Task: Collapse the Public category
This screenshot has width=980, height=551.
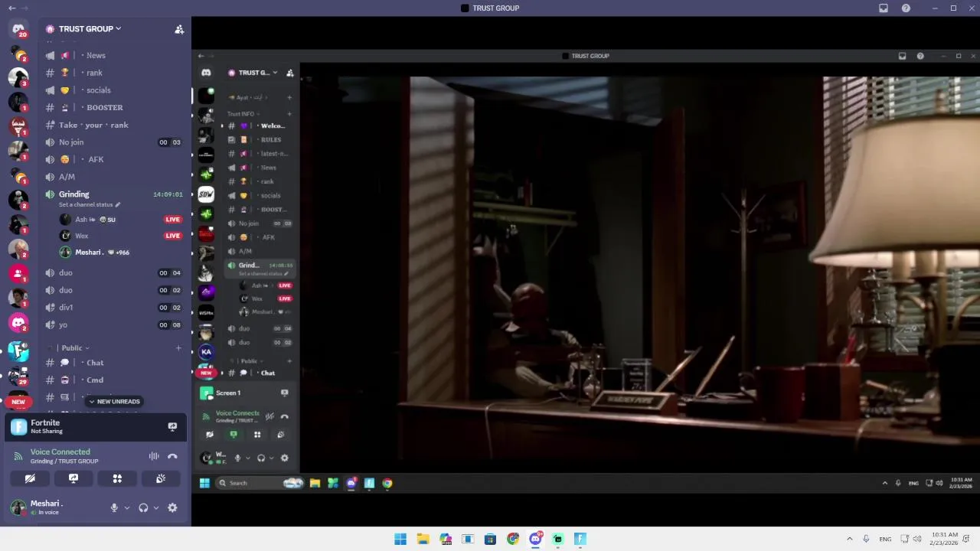Action: (x=74, y=348)
